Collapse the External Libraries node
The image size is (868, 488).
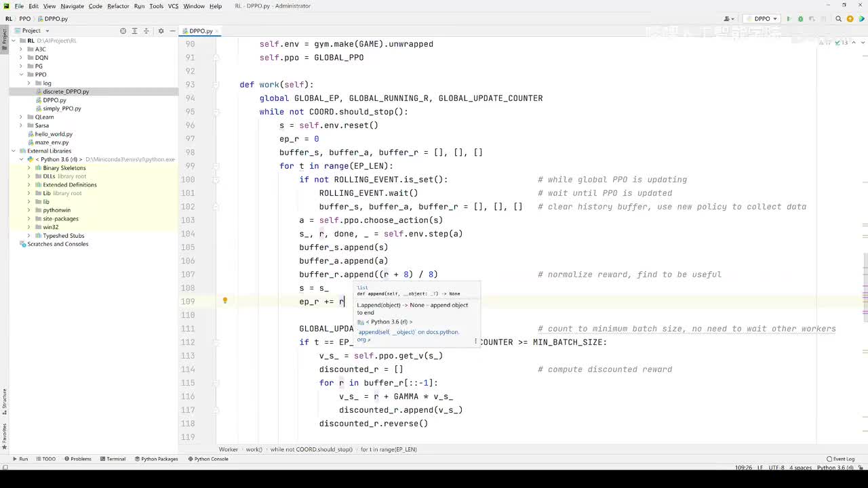(x=13, y=150)
